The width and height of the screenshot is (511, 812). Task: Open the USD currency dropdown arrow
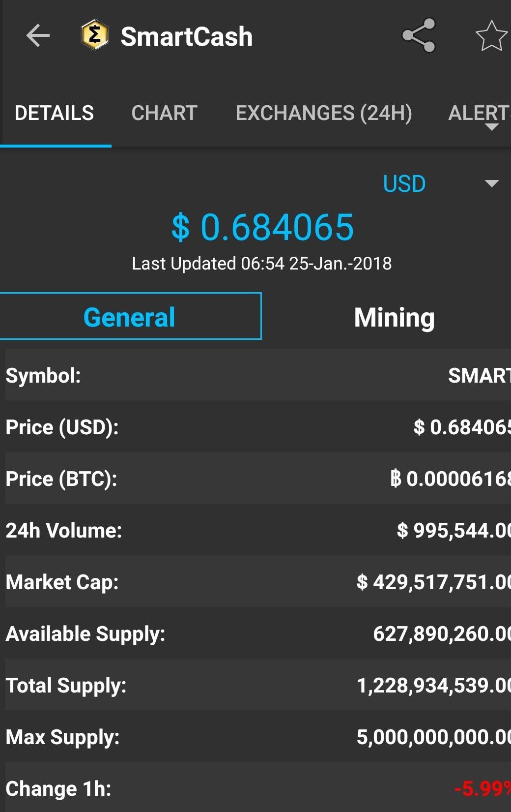click(x=491, y=183)
